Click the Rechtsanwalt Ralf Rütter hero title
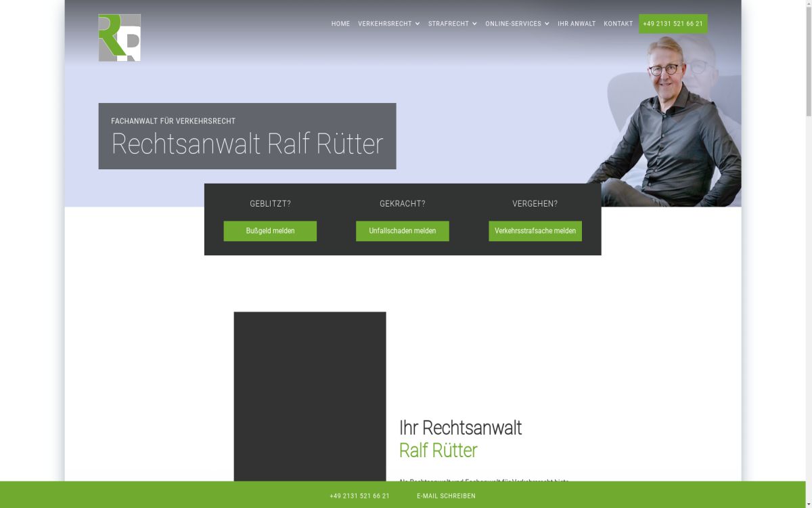This screenshot has width=812, height=508. (x=247, y=144)
